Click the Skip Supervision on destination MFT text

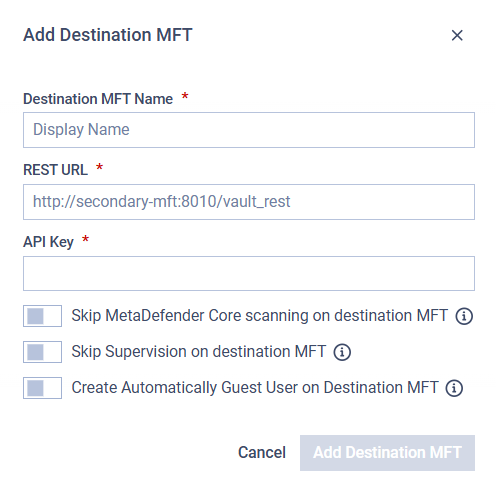click(x=199, y=352)
